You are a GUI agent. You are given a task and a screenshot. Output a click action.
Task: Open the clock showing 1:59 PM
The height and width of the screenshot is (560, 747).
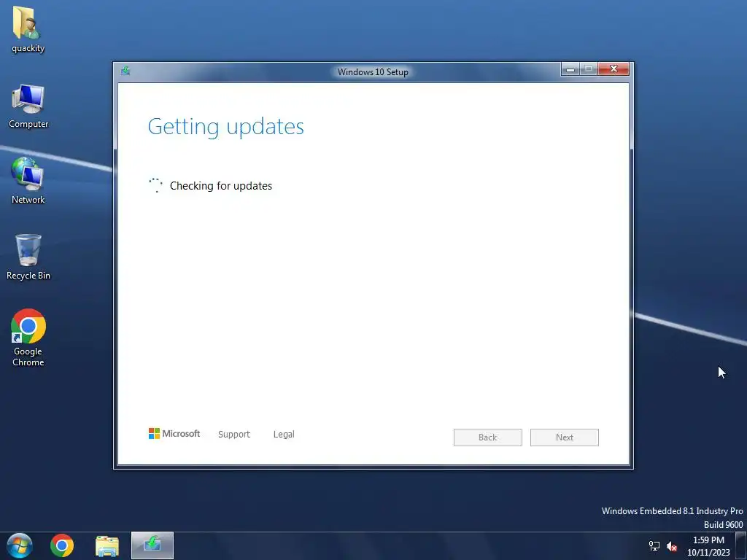click(708, 546)
